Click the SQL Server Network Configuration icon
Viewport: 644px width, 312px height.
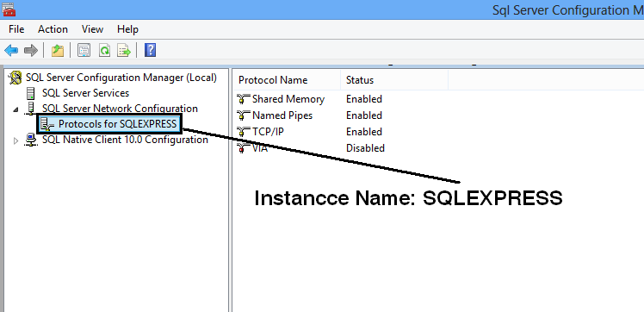(x=30, y=109)
